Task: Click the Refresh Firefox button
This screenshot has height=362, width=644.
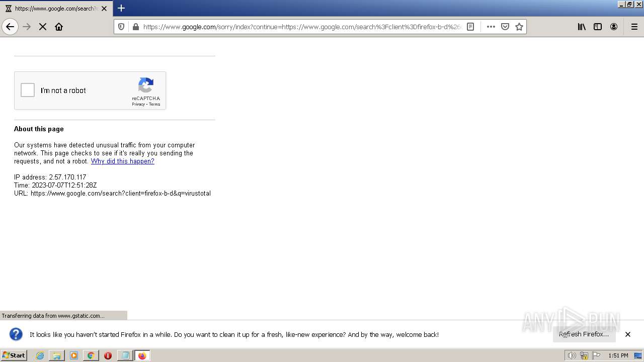Action: pos(584,334)
